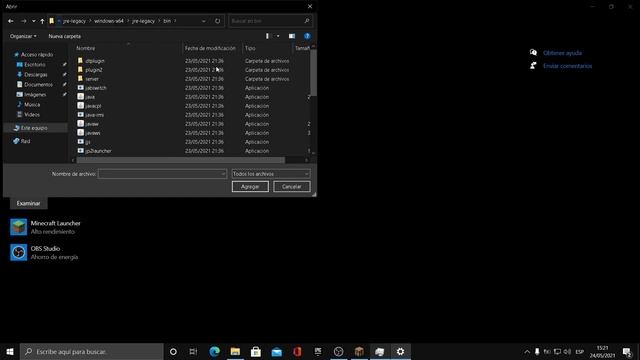Screen dimensions: 640x360
Task: Select OBS Studio in graphics settings list
Action: pyautogui.click(x=44, y=252)
